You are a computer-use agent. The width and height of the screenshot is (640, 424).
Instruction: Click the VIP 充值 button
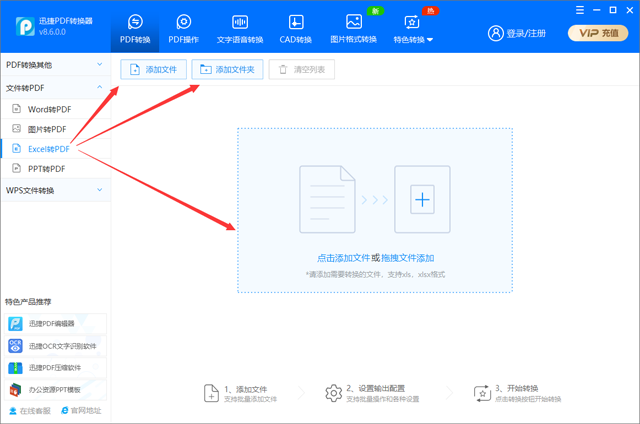pyautogui.click(x=598, y=33)
